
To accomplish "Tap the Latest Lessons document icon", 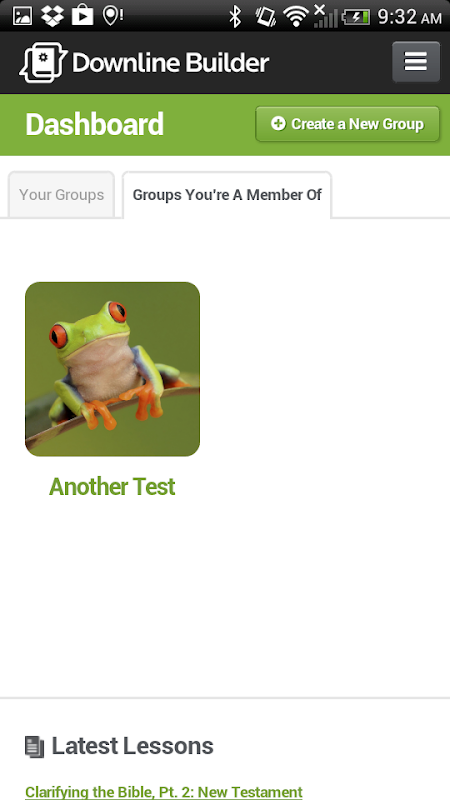I will (x=35, y=747).
